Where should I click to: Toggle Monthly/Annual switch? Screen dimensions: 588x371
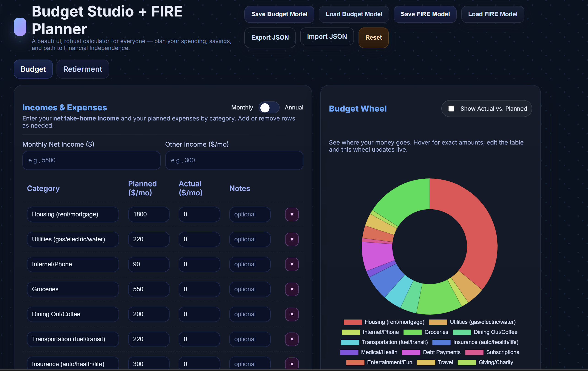pyautogui.click(x=269, y=108)
